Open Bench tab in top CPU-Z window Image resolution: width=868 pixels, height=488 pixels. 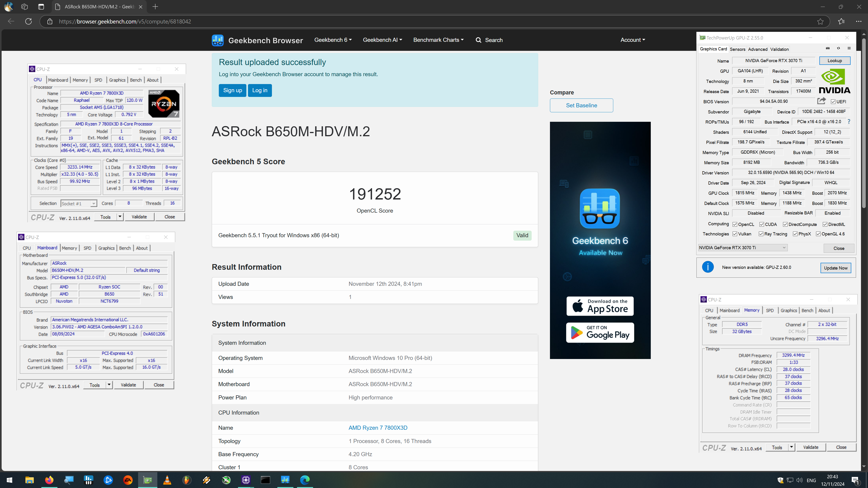click(x=136, y=80)
